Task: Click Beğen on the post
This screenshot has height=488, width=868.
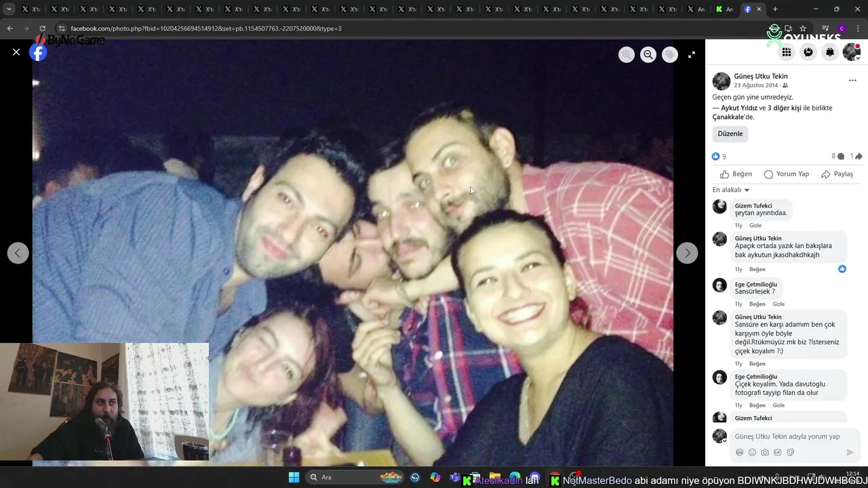Action: pos(736,174)
